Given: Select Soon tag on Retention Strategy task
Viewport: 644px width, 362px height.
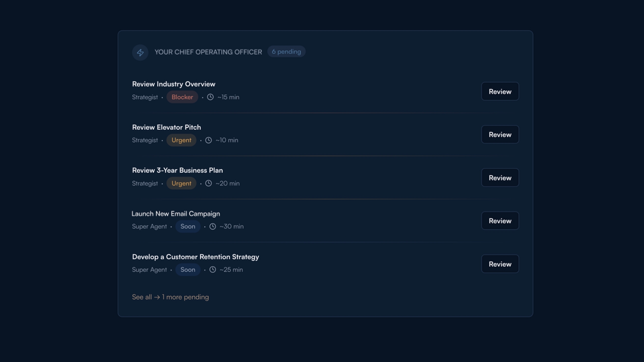Looking at the screenshot, I should pyautogui.click(x=187, y=269).
